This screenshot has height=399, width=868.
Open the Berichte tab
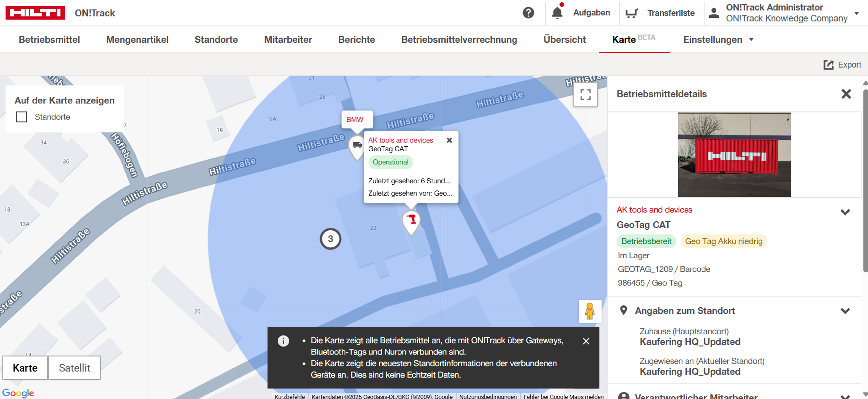pos(356,39)
